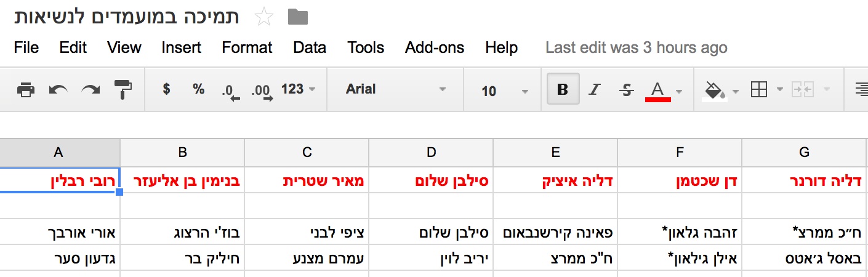Format cells as currency
This screenshot has width=868, height=277.
(x=166, y=89)
